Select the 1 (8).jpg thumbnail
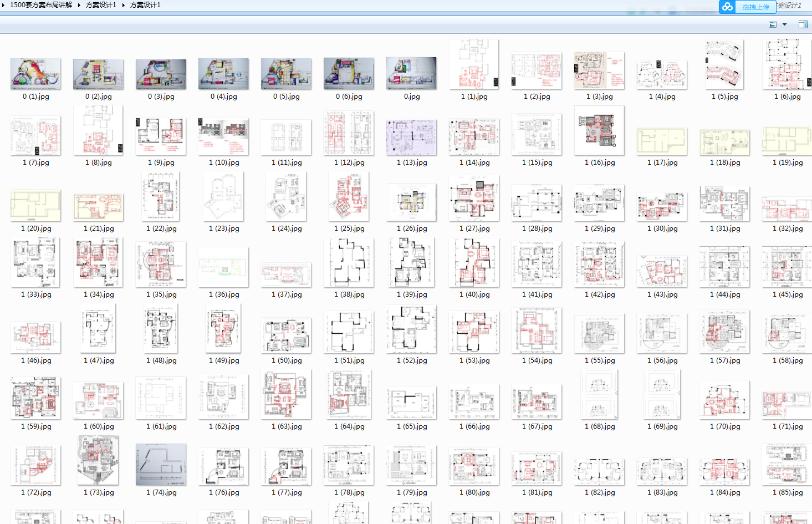Screen dimensions: 812x524 [98, 130]
